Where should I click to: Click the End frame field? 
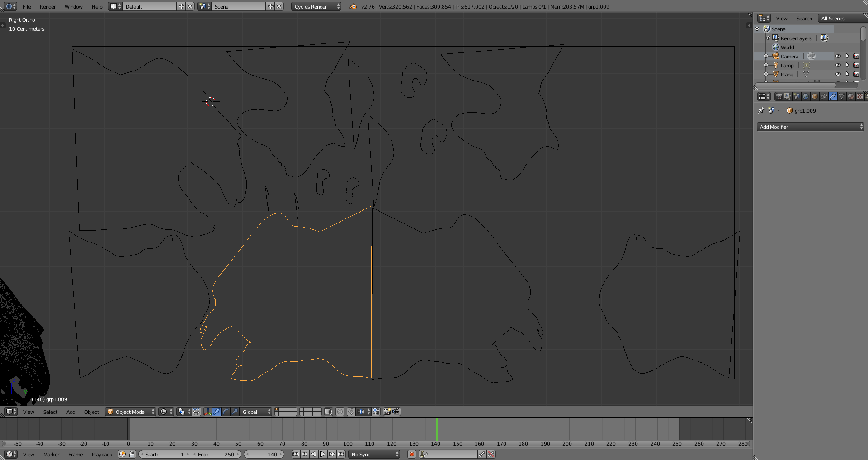217,454
